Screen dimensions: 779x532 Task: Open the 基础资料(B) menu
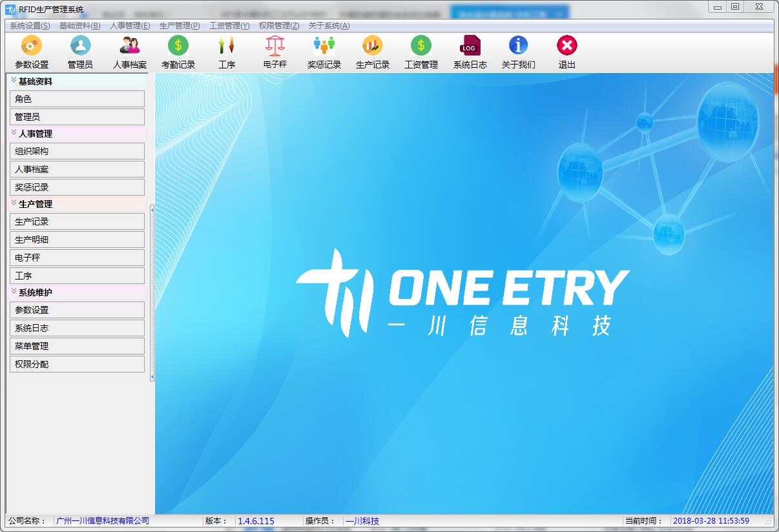79,26
